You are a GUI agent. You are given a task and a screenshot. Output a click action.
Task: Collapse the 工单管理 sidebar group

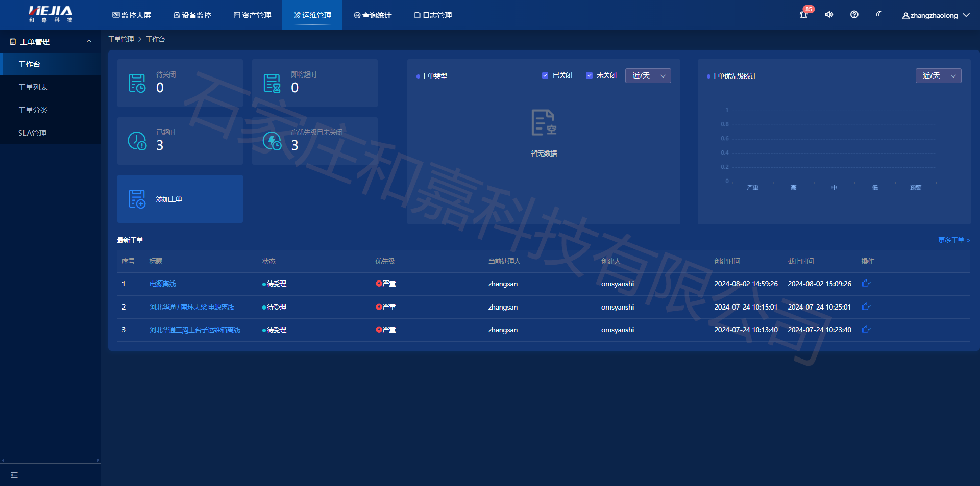click(89, 41)
